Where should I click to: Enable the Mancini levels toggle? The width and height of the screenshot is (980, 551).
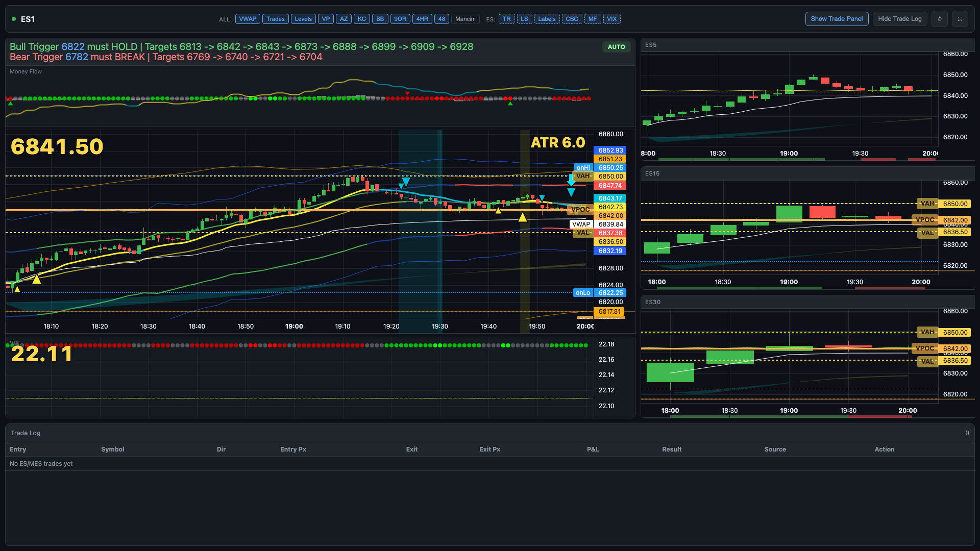pos(465,19)
